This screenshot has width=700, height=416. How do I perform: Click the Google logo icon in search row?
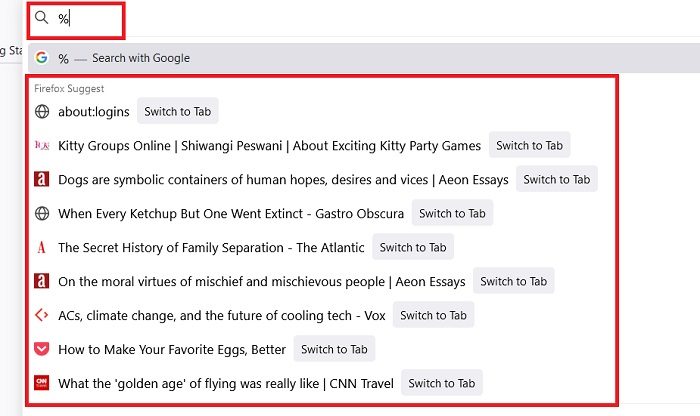coord(42,58)
